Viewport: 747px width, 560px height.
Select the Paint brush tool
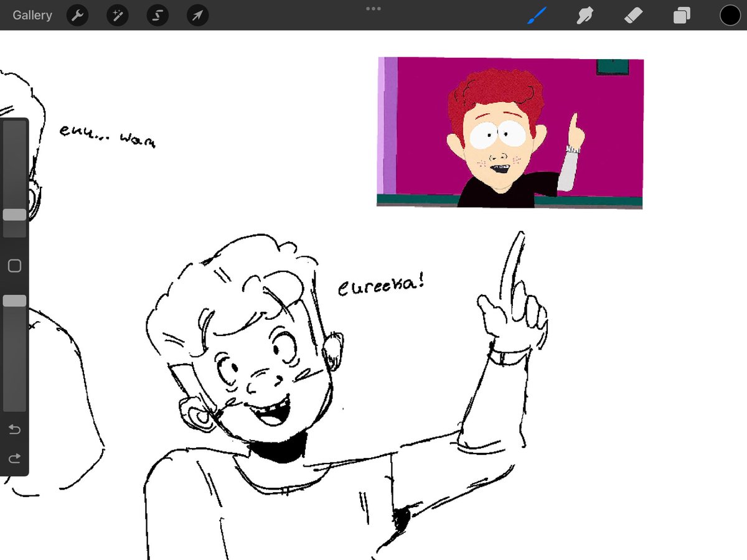point(537,15)
